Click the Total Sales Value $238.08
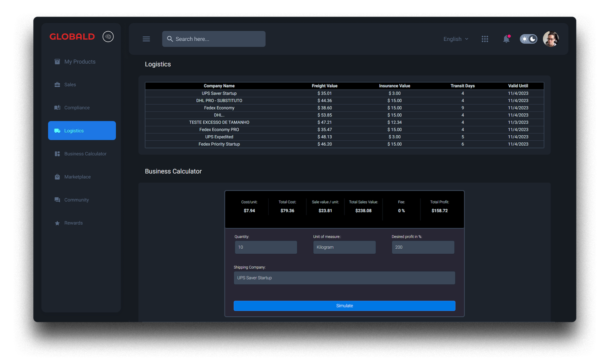The width and height of the screenshot is (615, 364). click(x=363, y=211)
